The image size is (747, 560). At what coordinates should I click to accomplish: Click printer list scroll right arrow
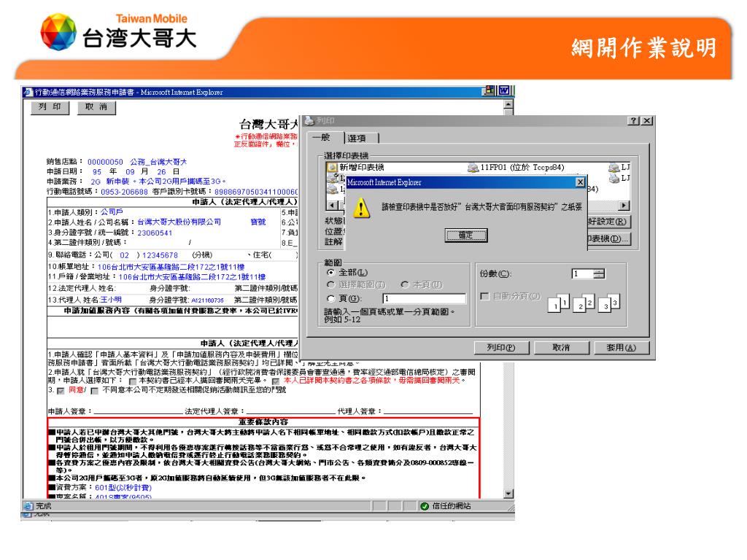[x=624, y=206]
